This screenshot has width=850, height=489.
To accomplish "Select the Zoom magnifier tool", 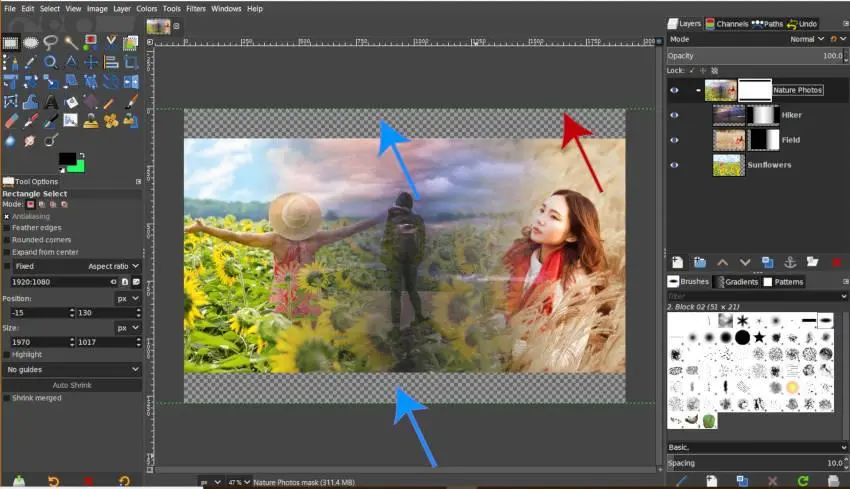I will click(50, 62).
